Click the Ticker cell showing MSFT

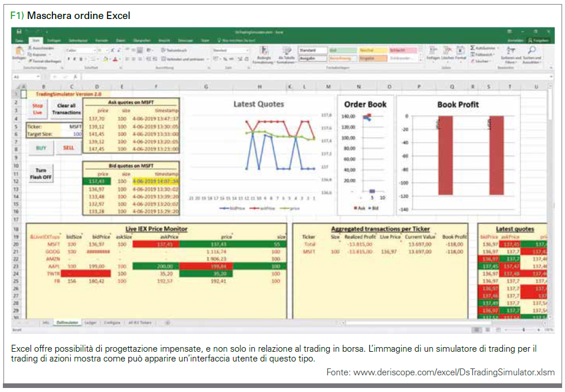pyautogui.click(x=72, y=127)
